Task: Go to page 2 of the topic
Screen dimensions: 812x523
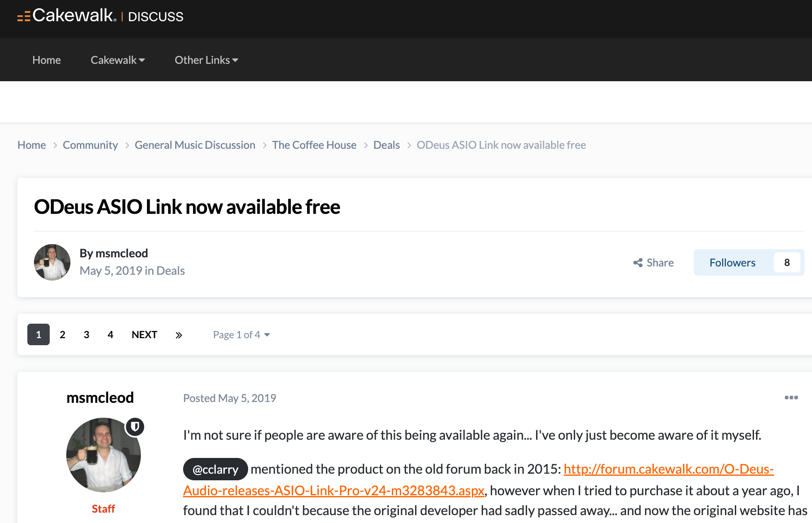Action: pos(63,335)
